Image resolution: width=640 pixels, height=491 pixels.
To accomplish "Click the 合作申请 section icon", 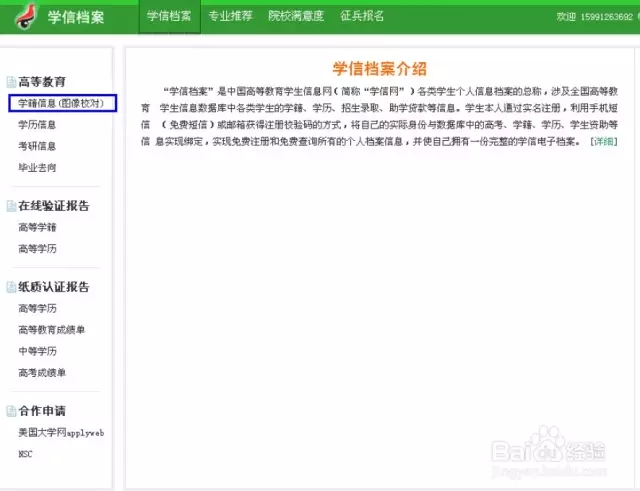I will pyautogui.click(x=11, y=411).
